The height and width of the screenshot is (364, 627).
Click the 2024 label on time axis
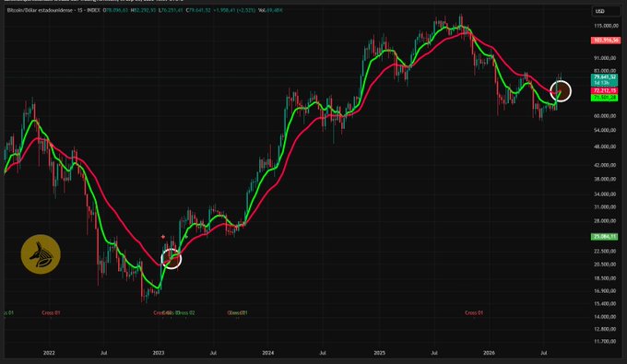pos(268,353)
